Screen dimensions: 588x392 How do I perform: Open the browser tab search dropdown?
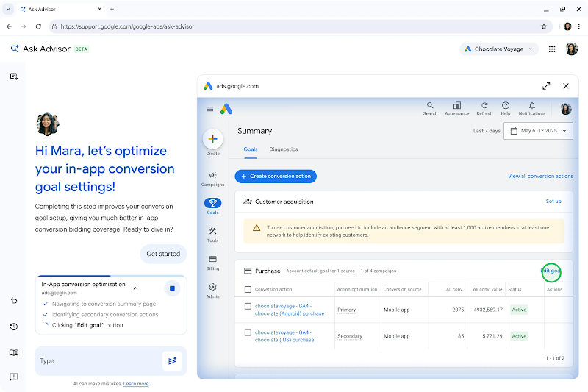pyautogui.click(x=8, y=9)
